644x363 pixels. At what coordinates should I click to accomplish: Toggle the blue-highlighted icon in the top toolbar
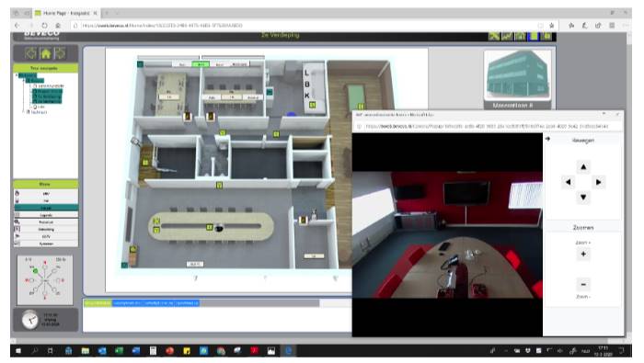pyautogui.click(x=534, y=37)
